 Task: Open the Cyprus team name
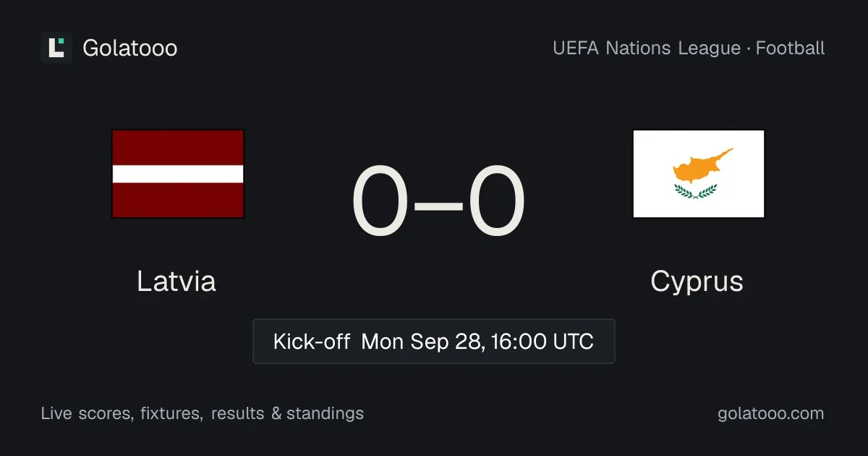tap(697, 281)
